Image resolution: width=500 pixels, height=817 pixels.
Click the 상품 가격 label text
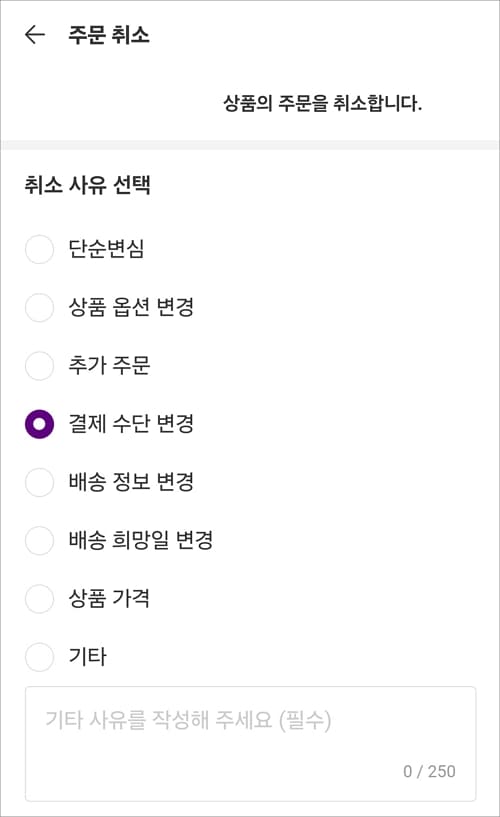(109, 598)
